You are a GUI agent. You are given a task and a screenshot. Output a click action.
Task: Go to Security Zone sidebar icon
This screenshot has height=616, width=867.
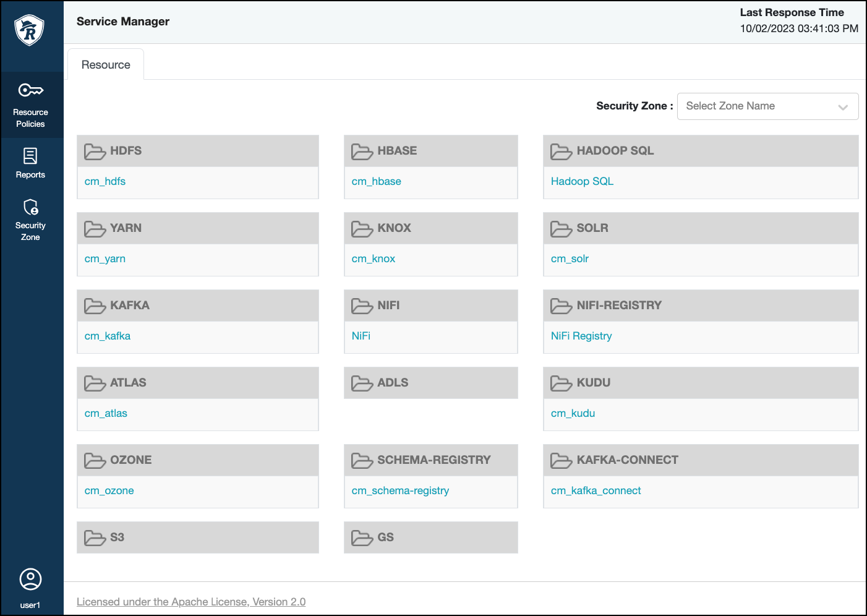[30, 207]
